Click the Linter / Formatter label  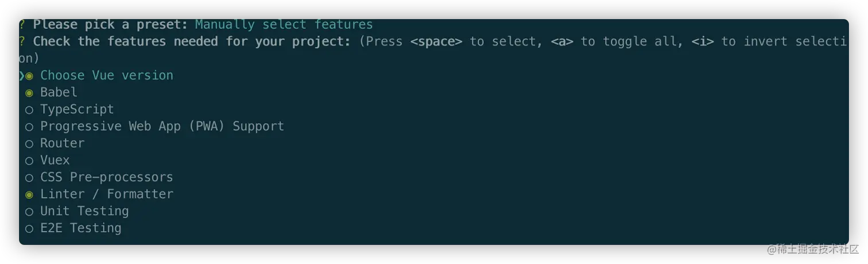(x=106, y=194)
